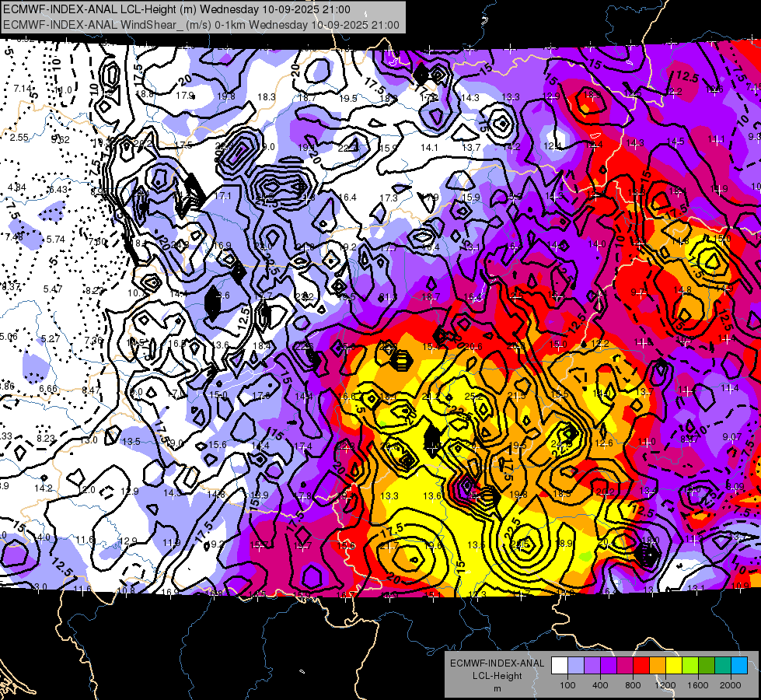Viewport: 761px width, 700px height.
Task: Click the magenta legend swatch
Action: pos(625,666)
